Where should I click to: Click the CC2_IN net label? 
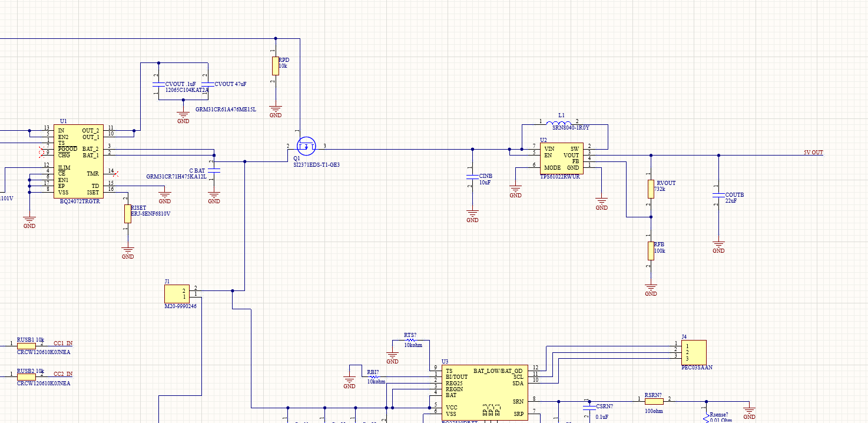pos(63,374)
